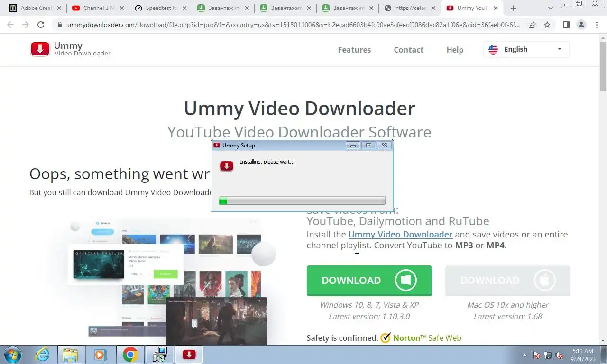Minimize the Ummy Setup dialog
Screen dimensions: 607x364
tap(353, 146)
